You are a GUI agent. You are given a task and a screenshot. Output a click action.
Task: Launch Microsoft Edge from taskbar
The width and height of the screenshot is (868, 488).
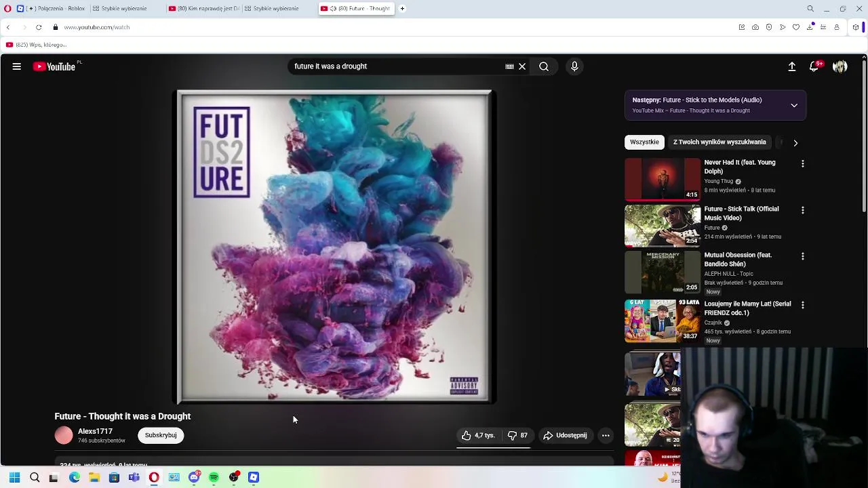[x=75, y=477]
